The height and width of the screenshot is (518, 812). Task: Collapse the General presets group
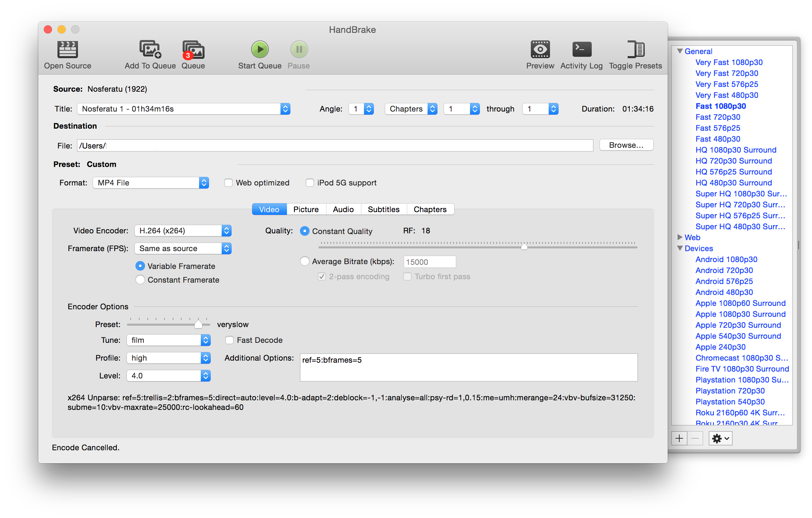click(680, 51)
